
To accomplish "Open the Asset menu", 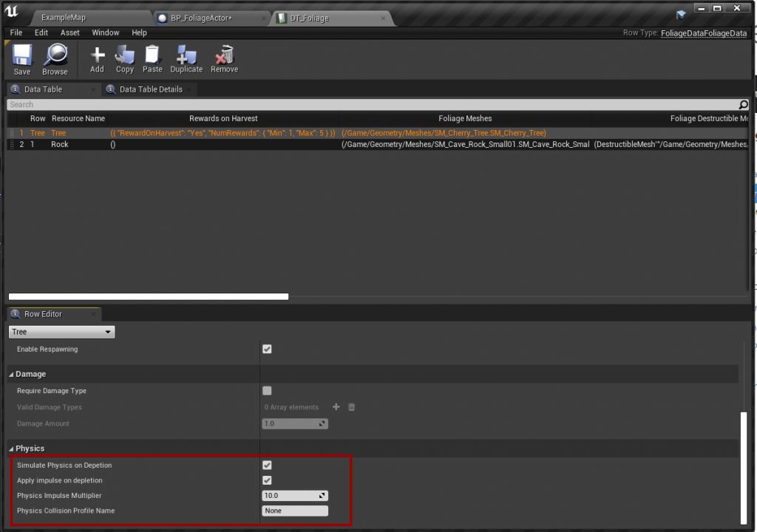I will 70,33.
